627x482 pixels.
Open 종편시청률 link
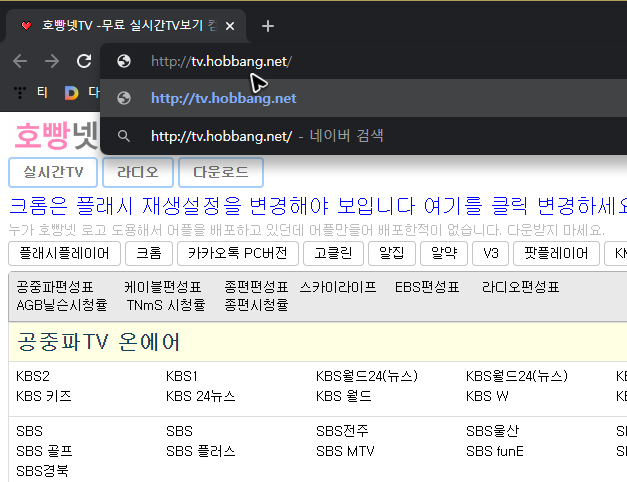point(256,305)
